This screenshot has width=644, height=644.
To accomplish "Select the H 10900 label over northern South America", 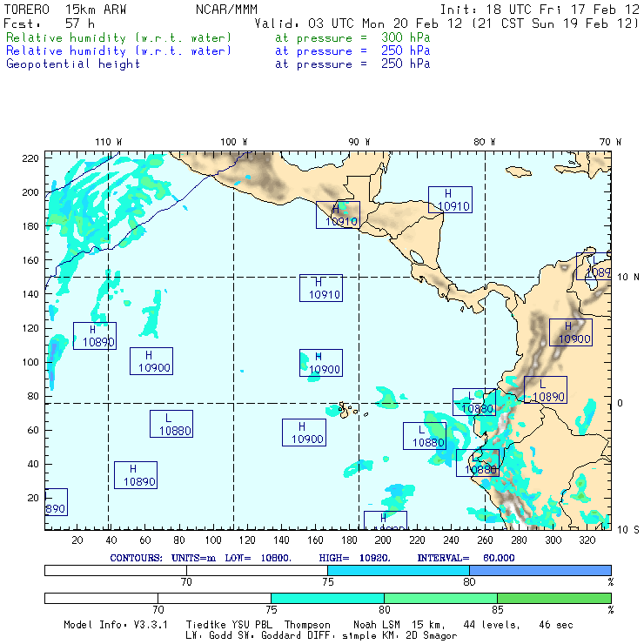I will [571, 332].
